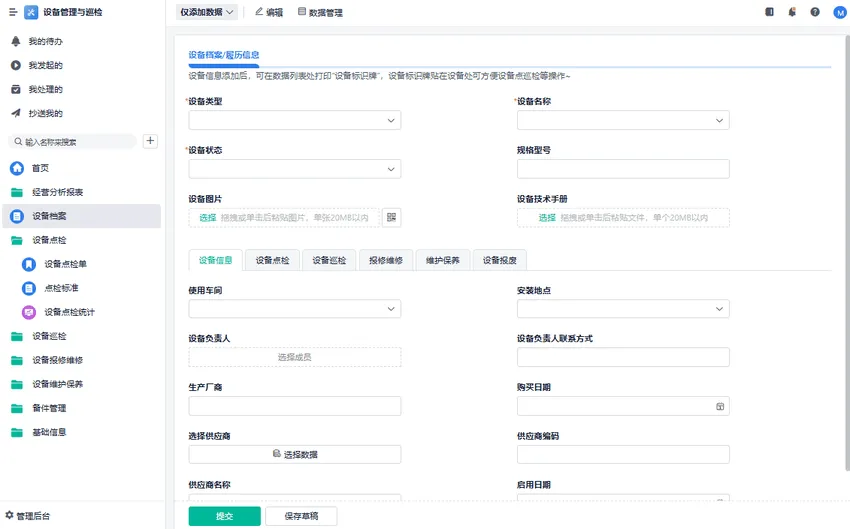Click the QR code icon beside 设备图片

click(x=391, y=217)
